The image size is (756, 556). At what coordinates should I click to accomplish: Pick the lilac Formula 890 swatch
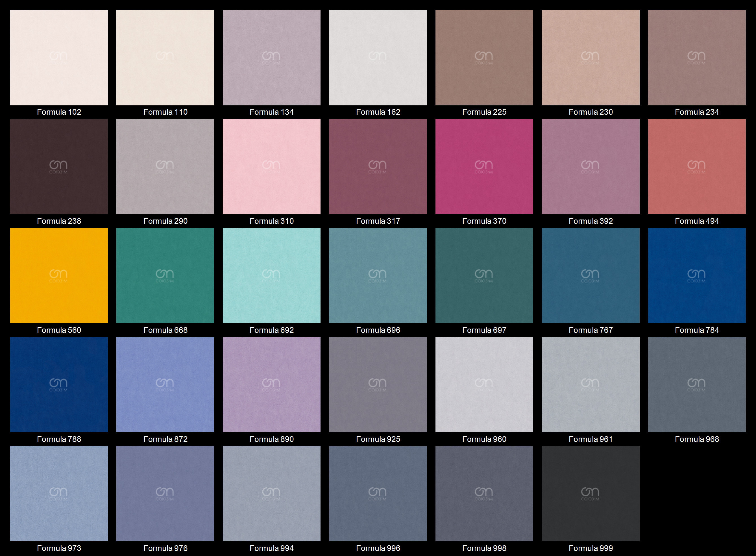(x=271, y=385)
